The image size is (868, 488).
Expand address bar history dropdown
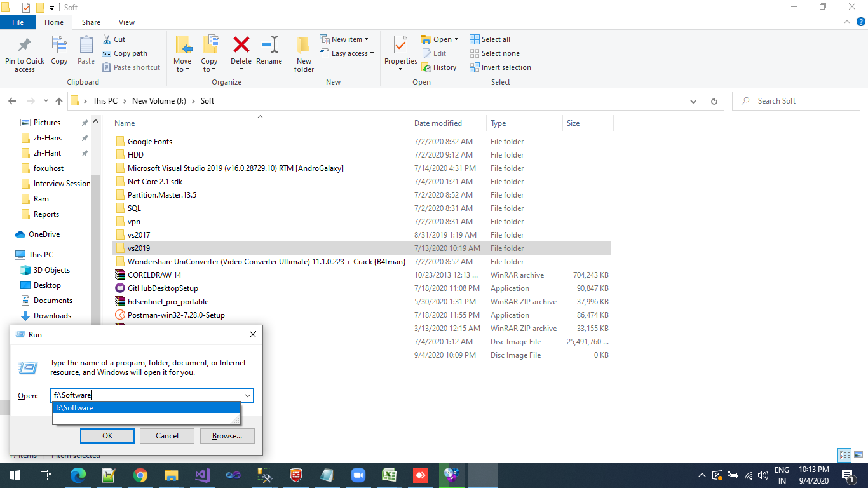pyautogui.click(x=693, y=101)
